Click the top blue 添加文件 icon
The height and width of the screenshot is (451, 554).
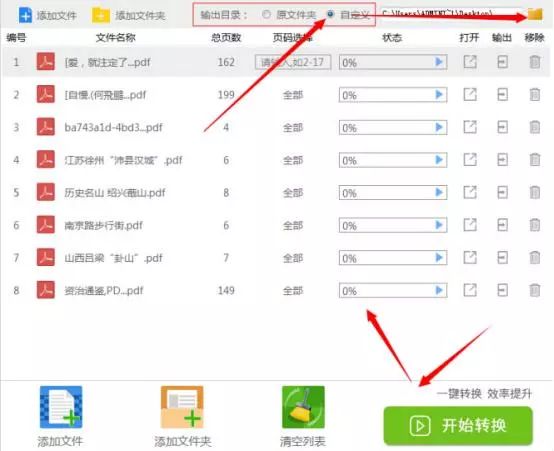25,15
